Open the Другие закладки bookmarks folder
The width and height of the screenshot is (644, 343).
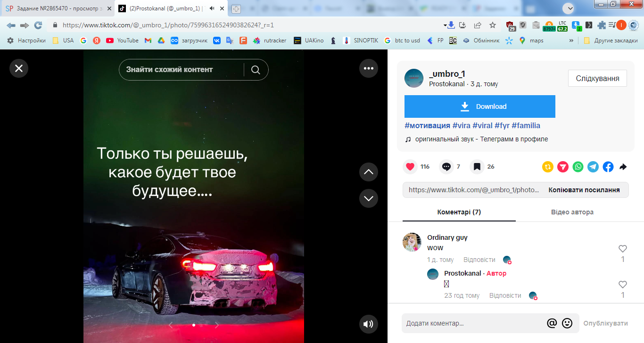611,41
